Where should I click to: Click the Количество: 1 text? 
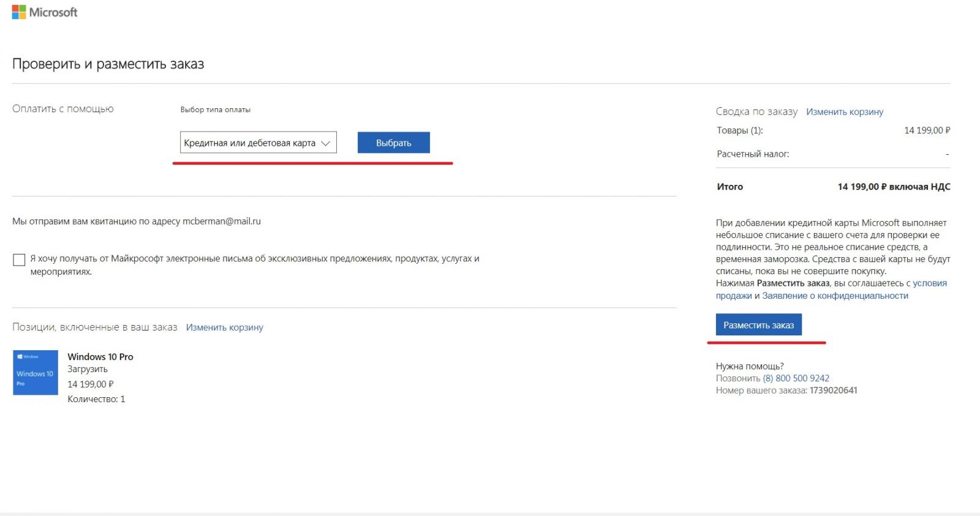pos(96,399)
